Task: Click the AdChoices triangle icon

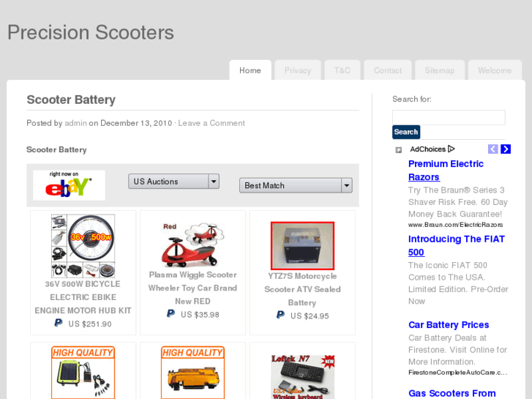Action: 452,149
